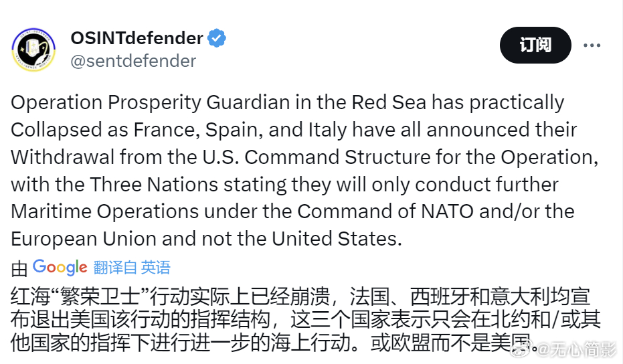The image size is (623, 364).
Task: Click the blue verified checkmark badge
Action: (217, 38)
